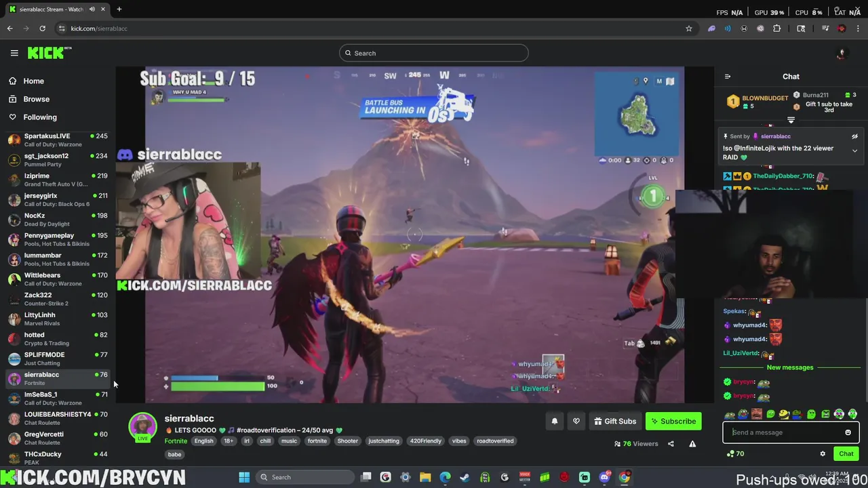Open the user profile avatar menu

coord(842,53)
